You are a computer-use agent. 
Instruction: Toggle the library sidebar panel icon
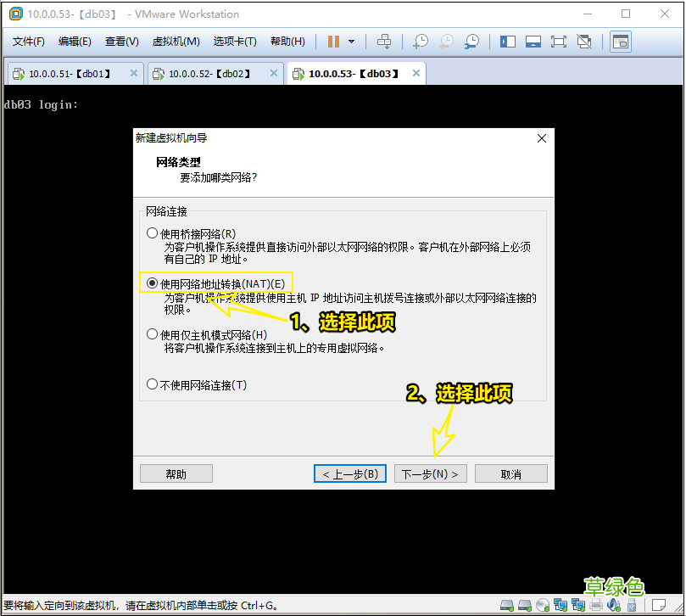pos(507,42)
